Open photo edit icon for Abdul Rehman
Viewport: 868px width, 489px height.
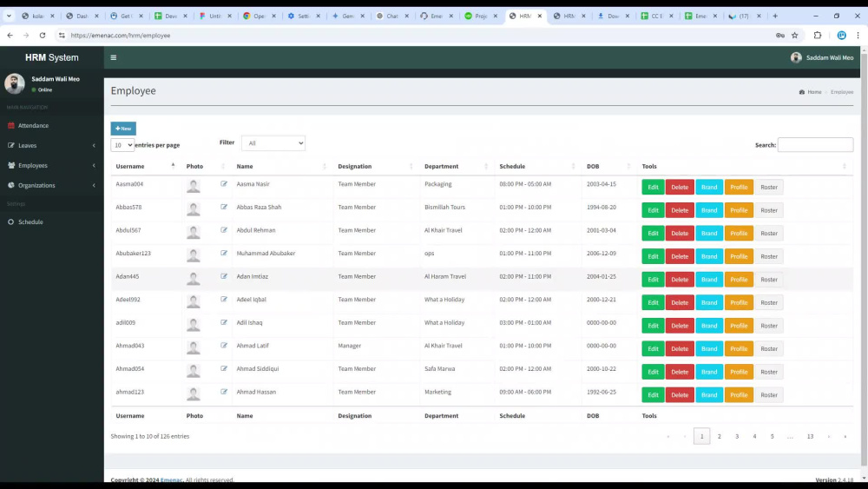tap(224, 230)
